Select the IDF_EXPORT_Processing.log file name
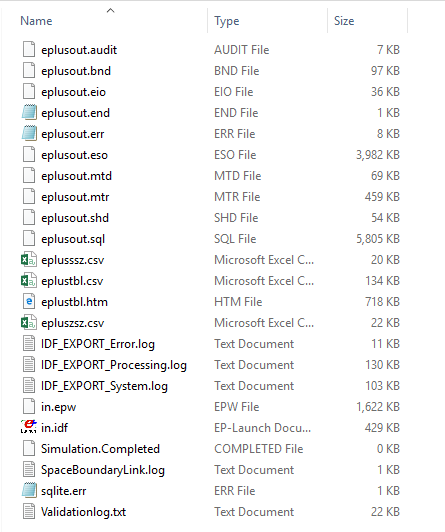The width and height of the screenshot is (445, 532). pyautogui.click(x=114, y=365)
